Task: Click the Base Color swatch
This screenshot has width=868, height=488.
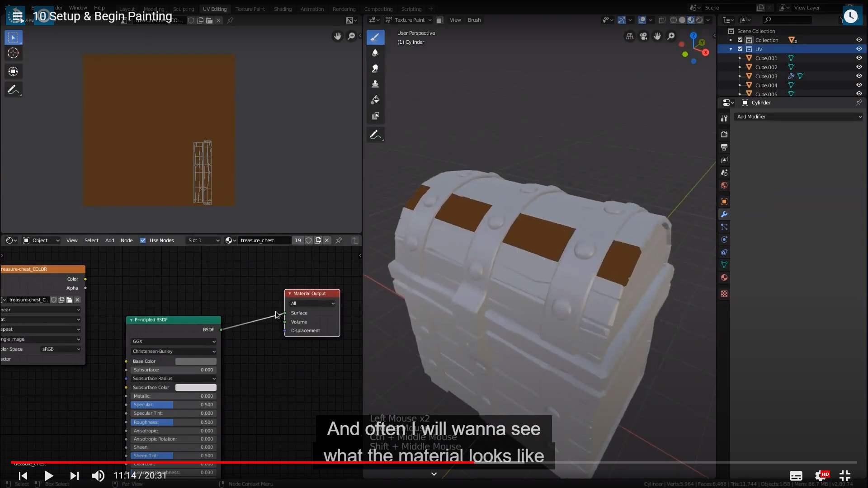Action: click(x=196, y=361)
